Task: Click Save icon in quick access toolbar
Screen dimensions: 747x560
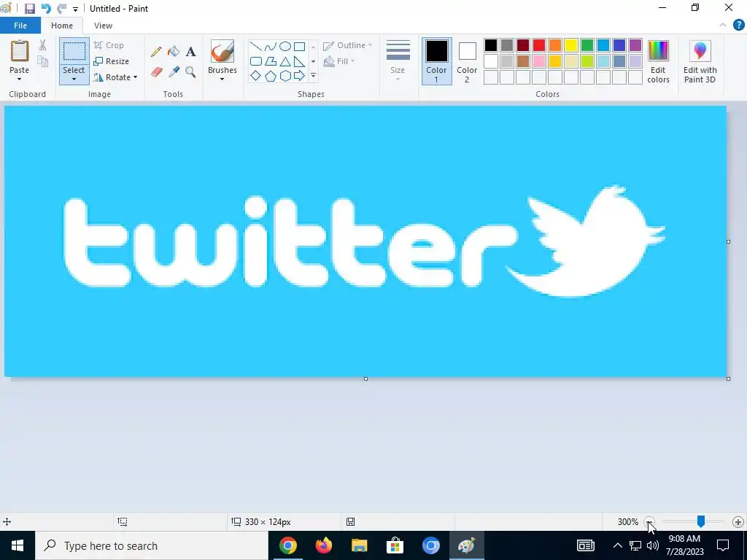Action: click(x=29, y=9)
